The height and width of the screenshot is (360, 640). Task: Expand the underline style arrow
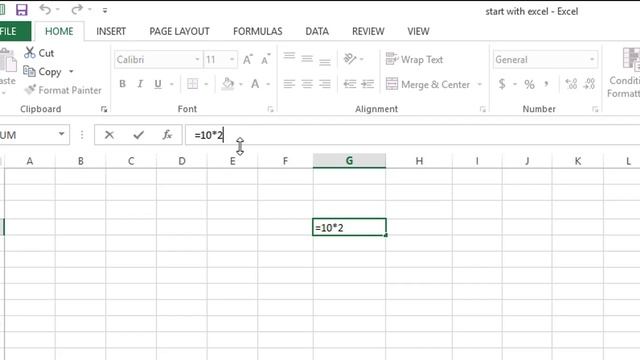(x=172, y=84)
